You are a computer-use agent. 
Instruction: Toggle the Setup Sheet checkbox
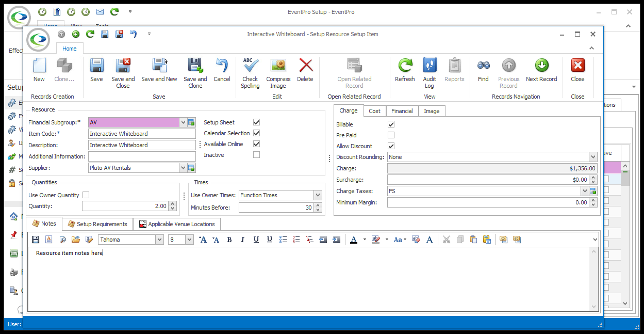pos(256,122)
